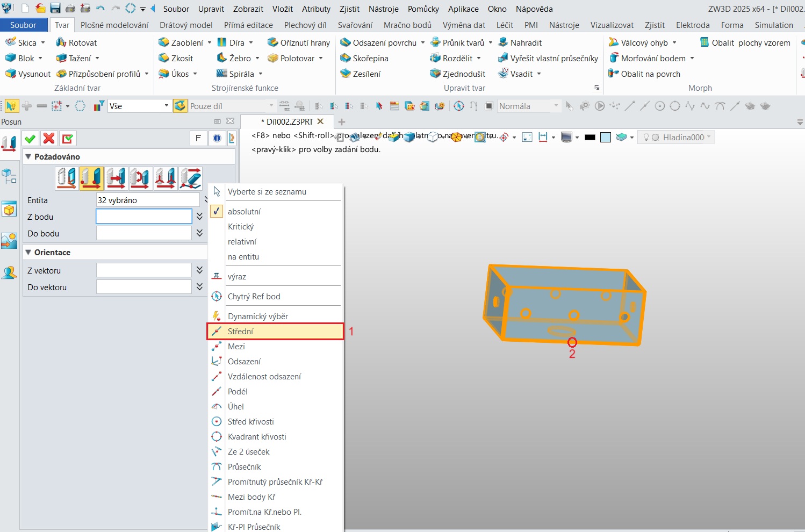Click the Skica sketch tool
The image size is (805, 532).
pos(21,42)
